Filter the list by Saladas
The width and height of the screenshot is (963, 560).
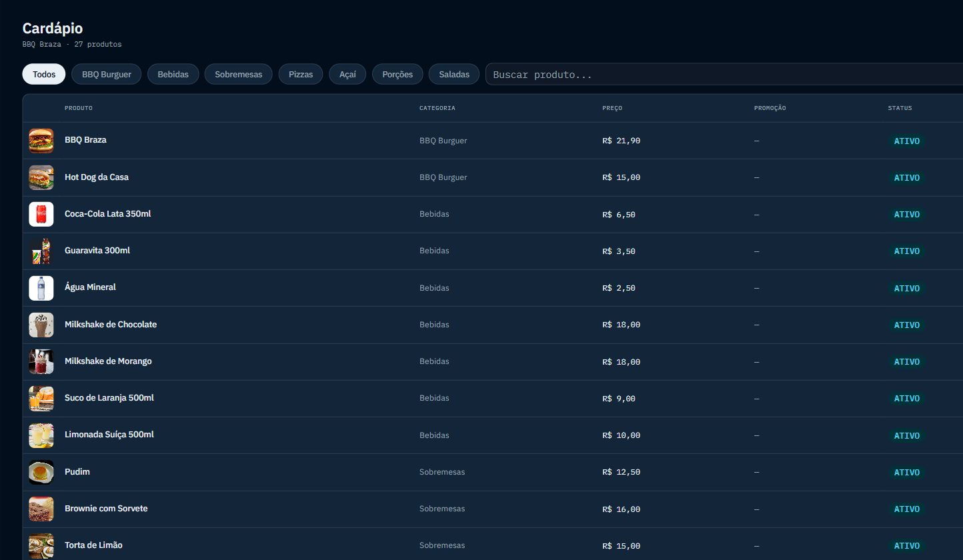point(454,74)
